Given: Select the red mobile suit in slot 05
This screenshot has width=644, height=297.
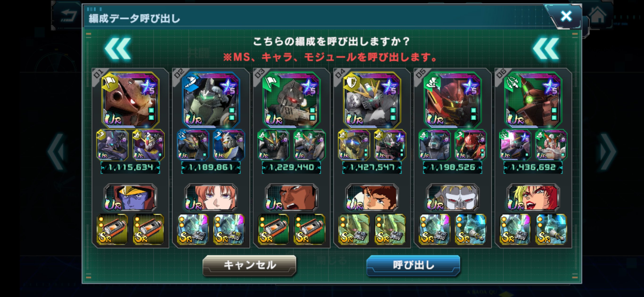Looking at the screenshot, I should tap(452, 100).
